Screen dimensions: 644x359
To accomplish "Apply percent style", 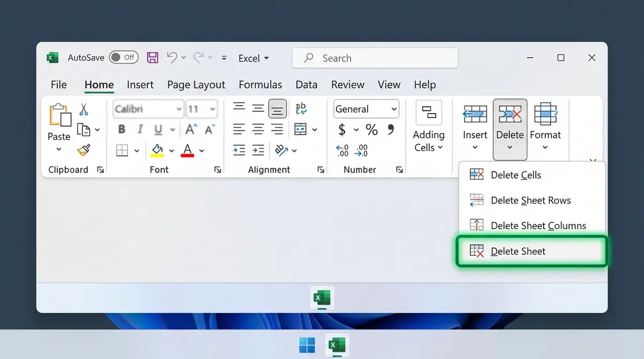I will (x=371, y=129).
